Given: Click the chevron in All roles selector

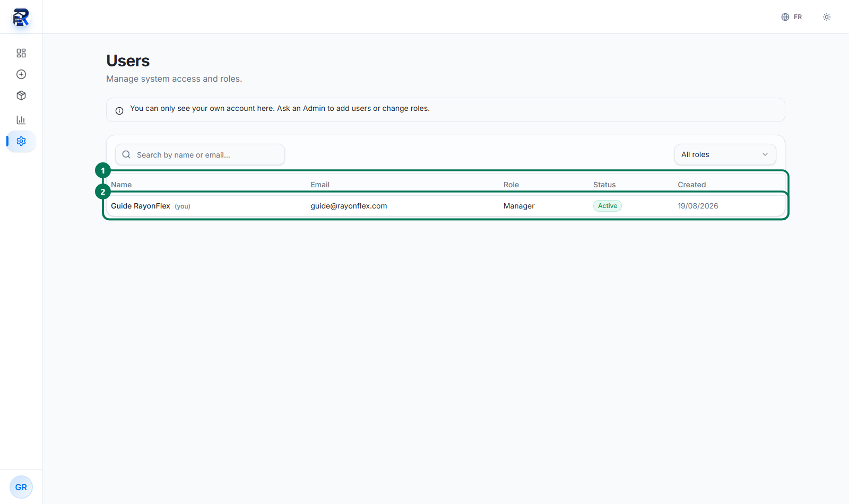Looking at the screenshot, I should (x=765, y=154).
